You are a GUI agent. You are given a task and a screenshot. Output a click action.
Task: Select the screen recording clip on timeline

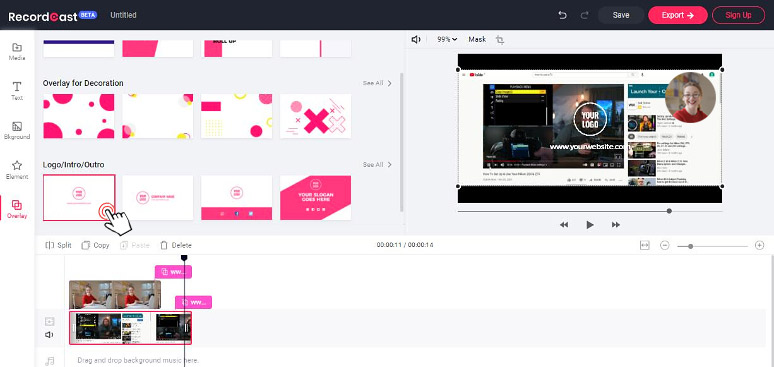coord(130,327)
